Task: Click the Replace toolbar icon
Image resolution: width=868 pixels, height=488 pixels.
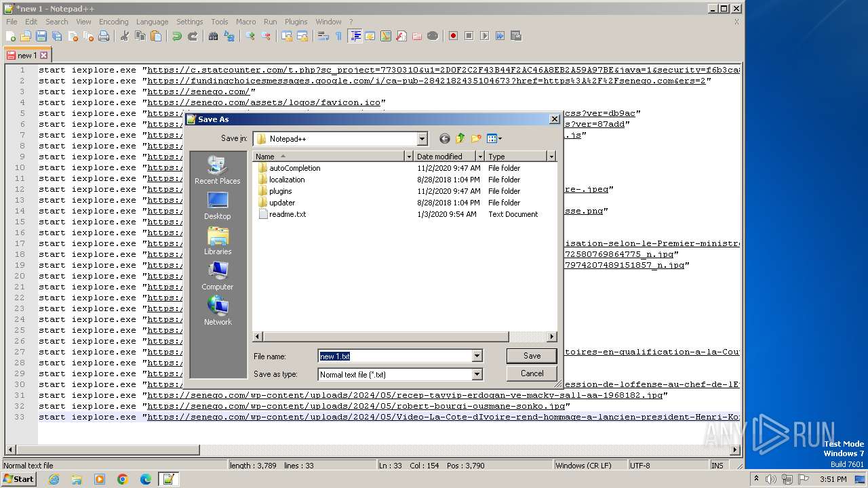Action: (229, 36)
